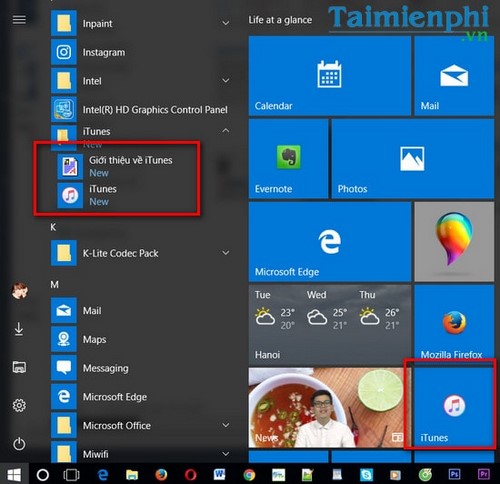
Task: Open Intel(R) HD Graphics Control Panel
Action: point(141,110)
